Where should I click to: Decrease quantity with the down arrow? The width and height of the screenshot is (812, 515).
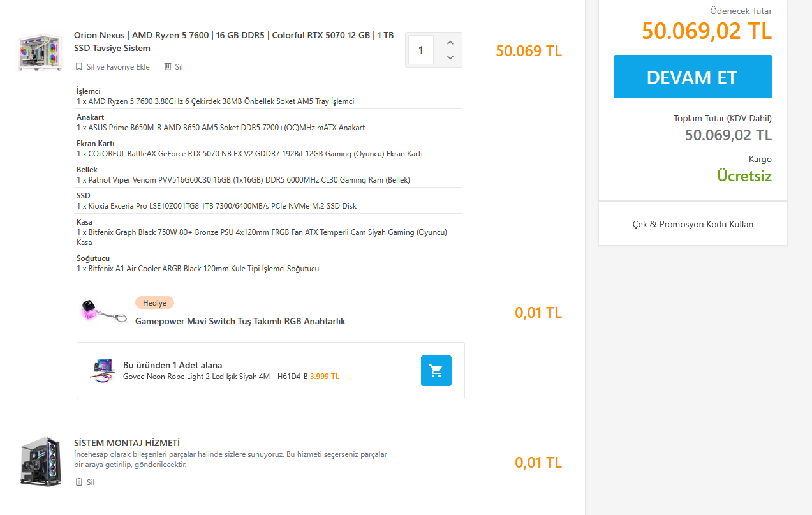pyautogui.click(x=450, y=57)
